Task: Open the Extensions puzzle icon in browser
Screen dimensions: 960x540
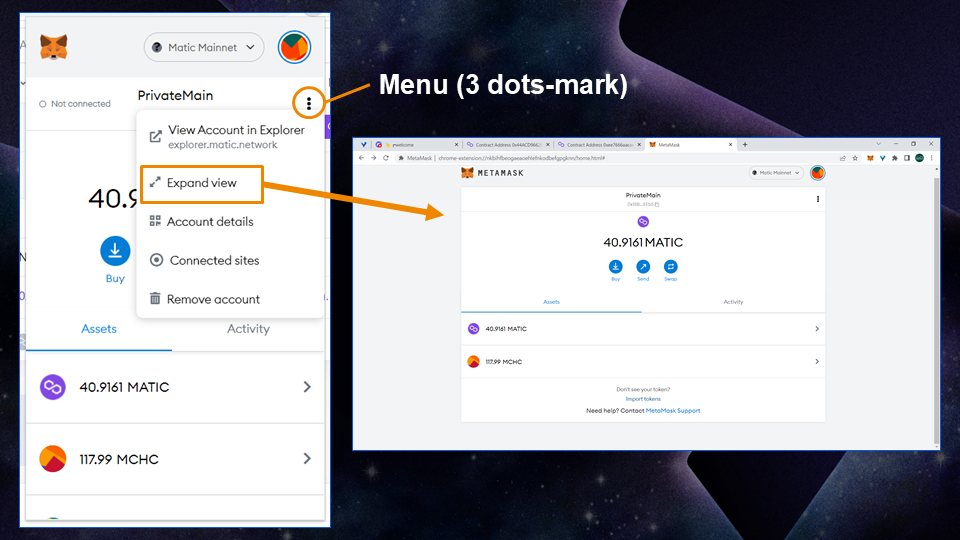Action: 894,158
